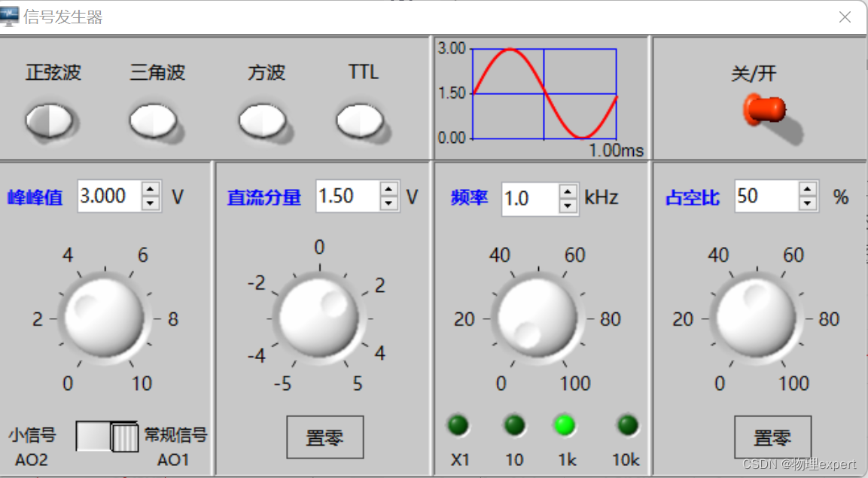Click the 峰峰值 value input field

click(110, 196)
